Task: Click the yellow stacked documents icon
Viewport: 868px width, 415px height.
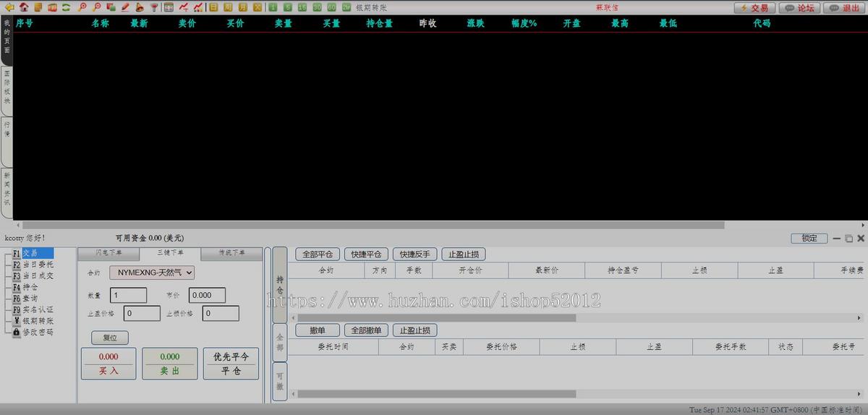Action: click(x=38, y=7)
